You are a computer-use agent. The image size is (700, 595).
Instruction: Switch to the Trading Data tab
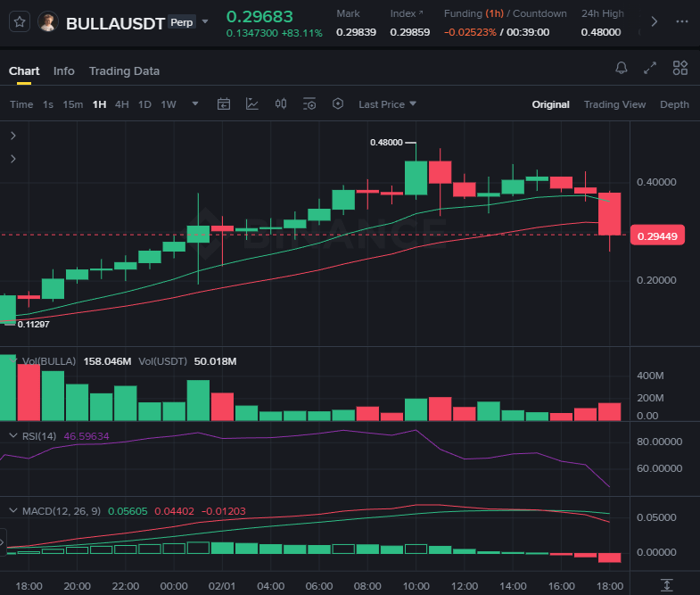point(124,71)
